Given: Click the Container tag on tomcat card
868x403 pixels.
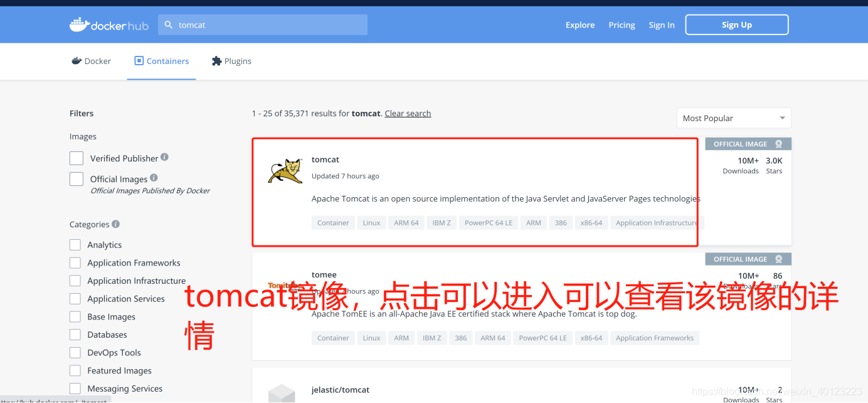Looking at the screenshot, I should coord(333,223).
